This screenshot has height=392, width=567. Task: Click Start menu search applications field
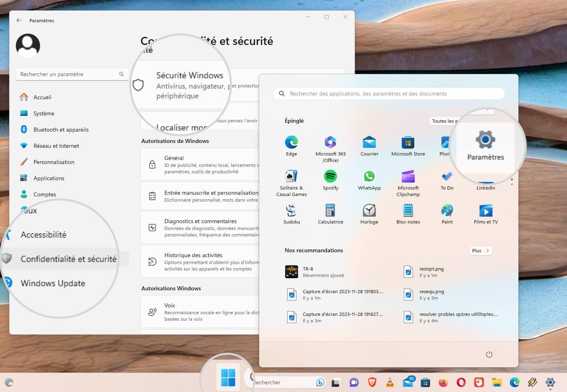[x=388, y=94]
